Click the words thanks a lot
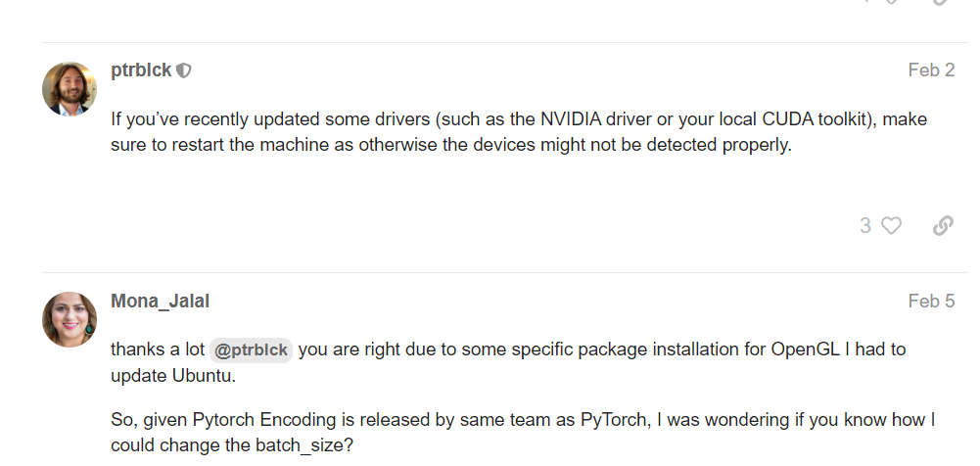Screen dimensions: 980x466 157,349
